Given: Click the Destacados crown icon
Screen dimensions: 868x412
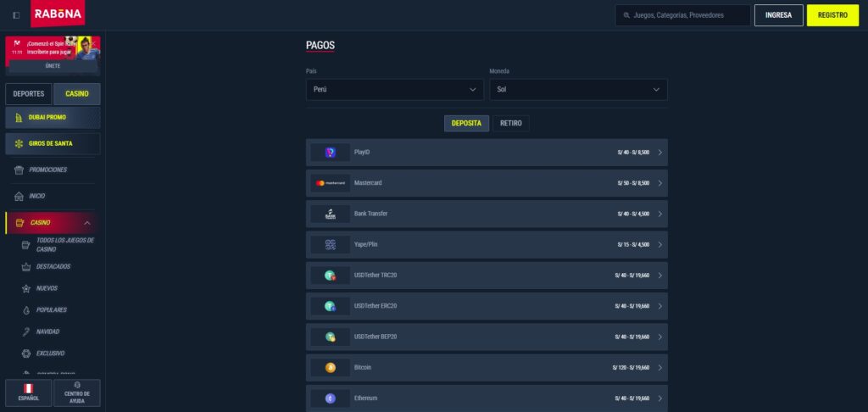Looking at the screenshot, I should point(25,266).
